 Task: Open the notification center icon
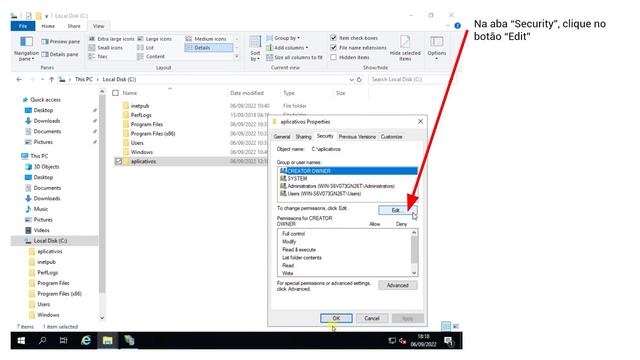[x=449, y=340]
